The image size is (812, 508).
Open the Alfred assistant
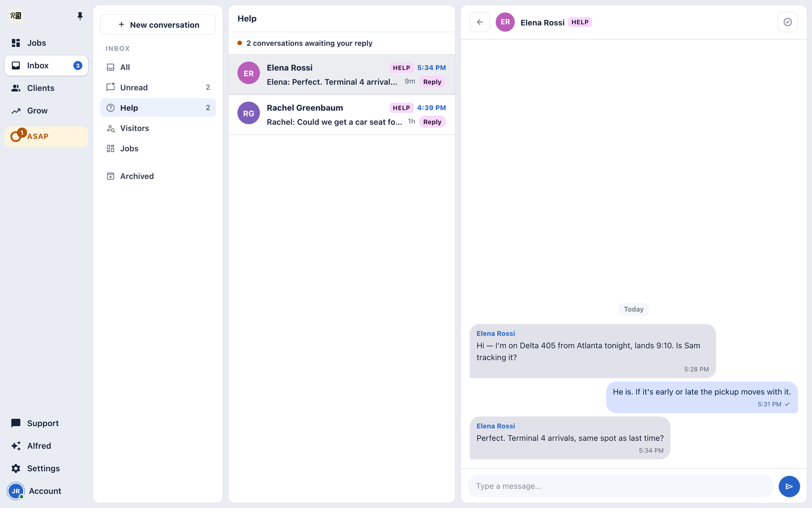[x=46, y=446]
